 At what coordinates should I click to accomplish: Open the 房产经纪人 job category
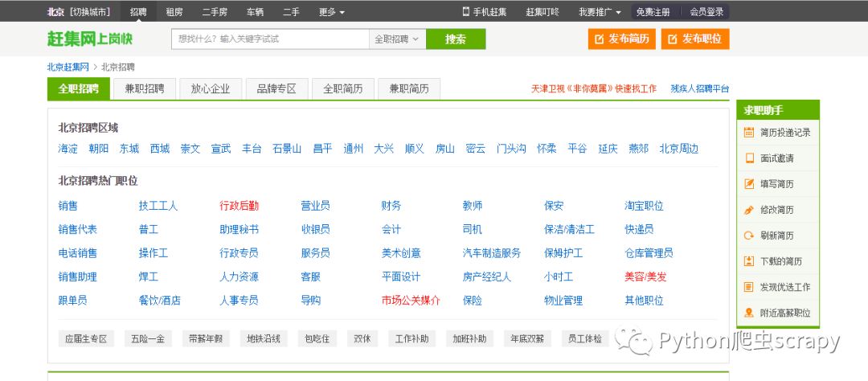tap(487, 277)
